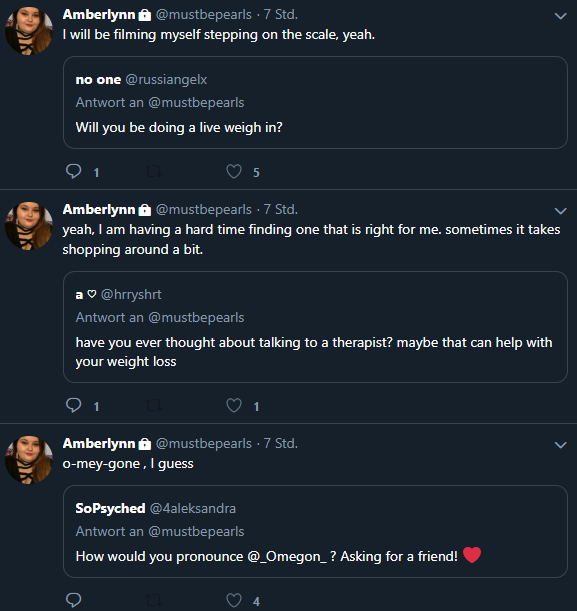View Amberlynn's avatar on the second tweet

[29, 226]
